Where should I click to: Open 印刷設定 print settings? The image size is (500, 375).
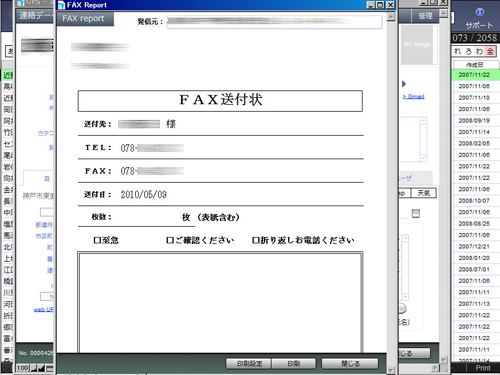[249, 364]
